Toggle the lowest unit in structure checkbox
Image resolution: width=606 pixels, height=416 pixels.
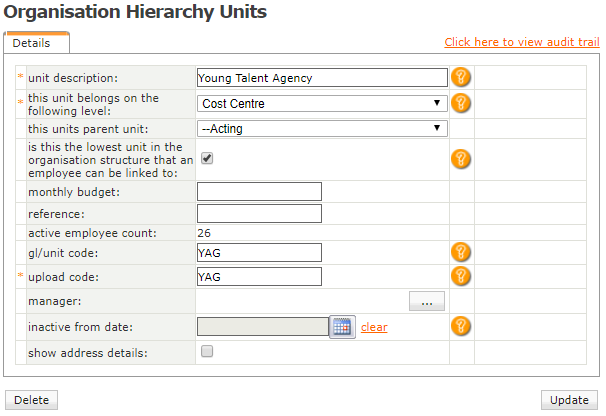click(x=207, y=158)
